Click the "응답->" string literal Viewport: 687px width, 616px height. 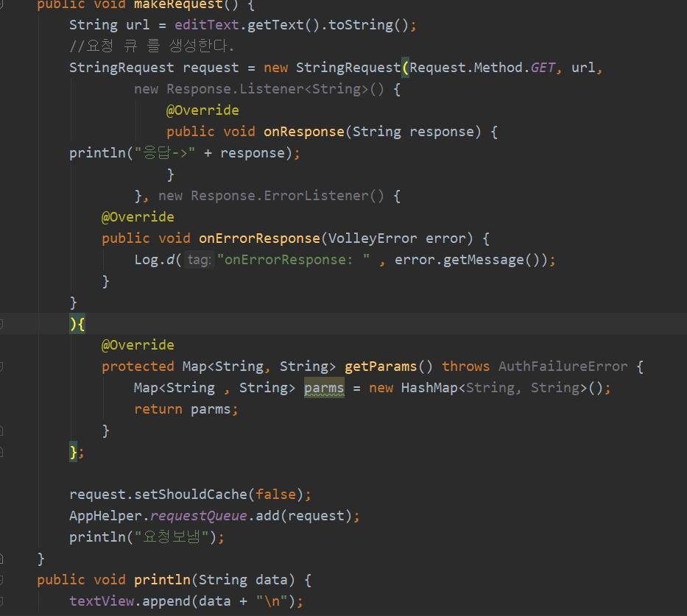[165, 153]
